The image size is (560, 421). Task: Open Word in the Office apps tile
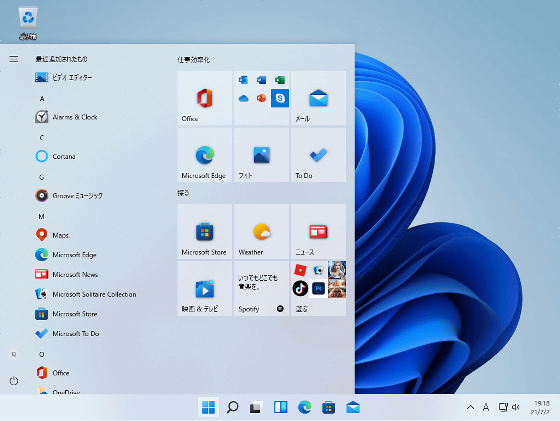[261, 80]
